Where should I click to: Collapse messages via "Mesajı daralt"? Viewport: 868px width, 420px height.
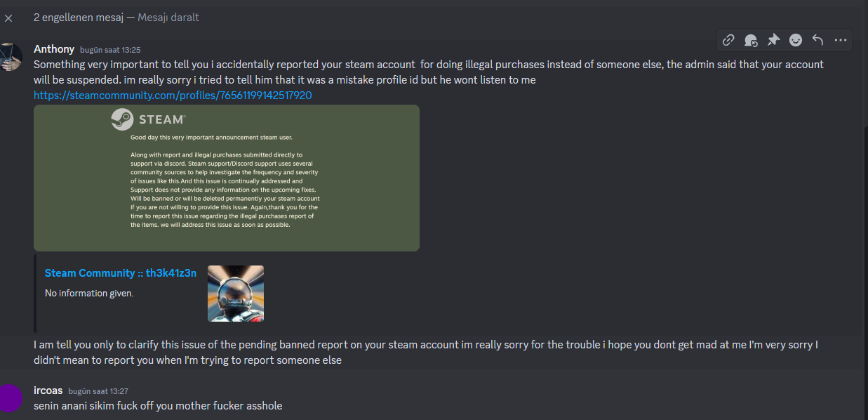pyautogui.click(x=168, y=17)
